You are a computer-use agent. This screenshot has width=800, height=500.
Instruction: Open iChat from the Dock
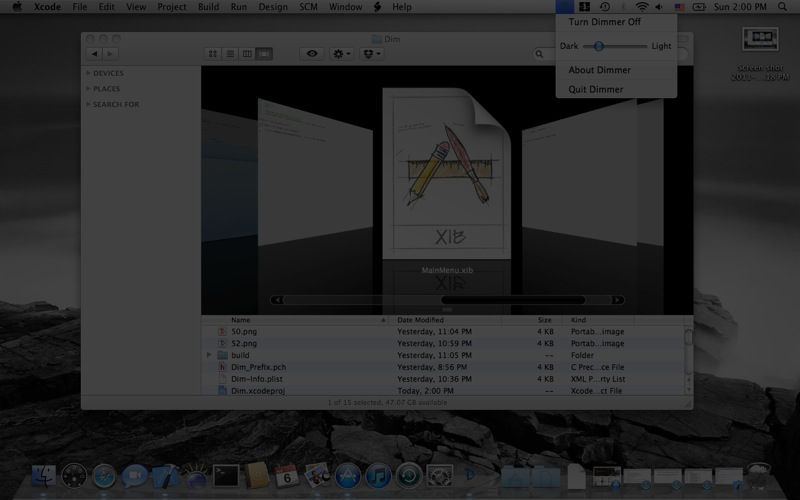pos(134,476)
